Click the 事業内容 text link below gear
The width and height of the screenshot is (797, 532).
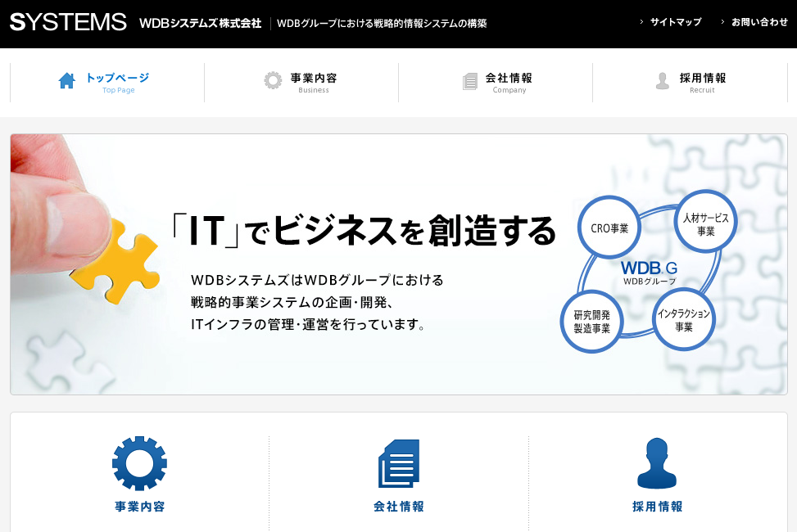pyautogui.click(x=140, y=507)
